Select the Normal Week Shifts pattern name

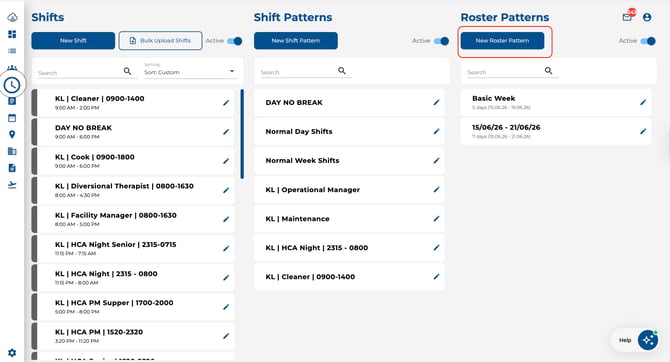click(303, 160)
